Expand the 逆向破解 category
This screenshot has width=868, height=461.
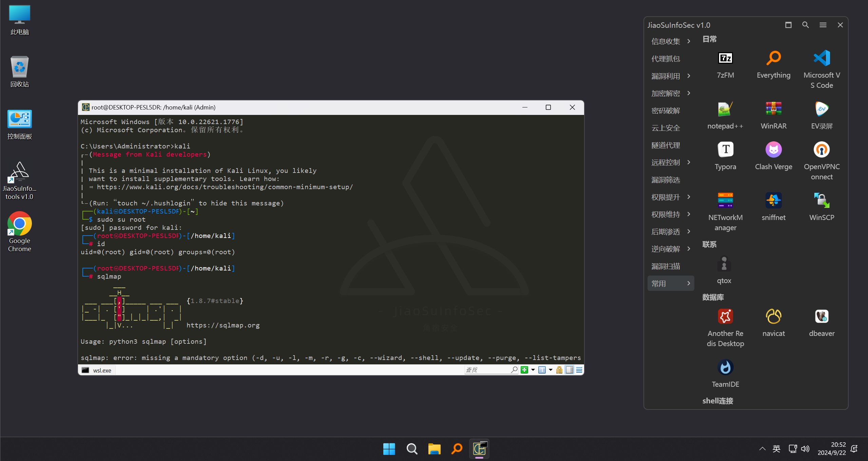tap(671, 249)
